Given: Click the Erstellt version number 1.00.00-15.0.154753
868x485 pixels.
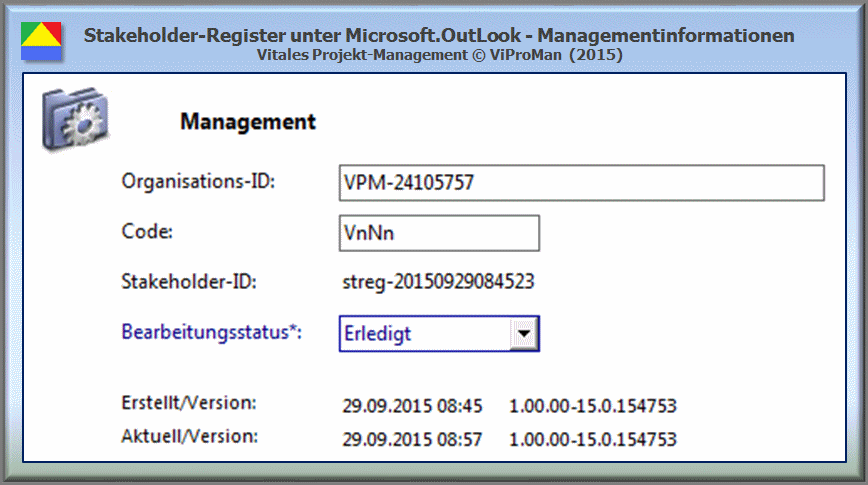Looking at the screenshot, I should tap(593, 406).
